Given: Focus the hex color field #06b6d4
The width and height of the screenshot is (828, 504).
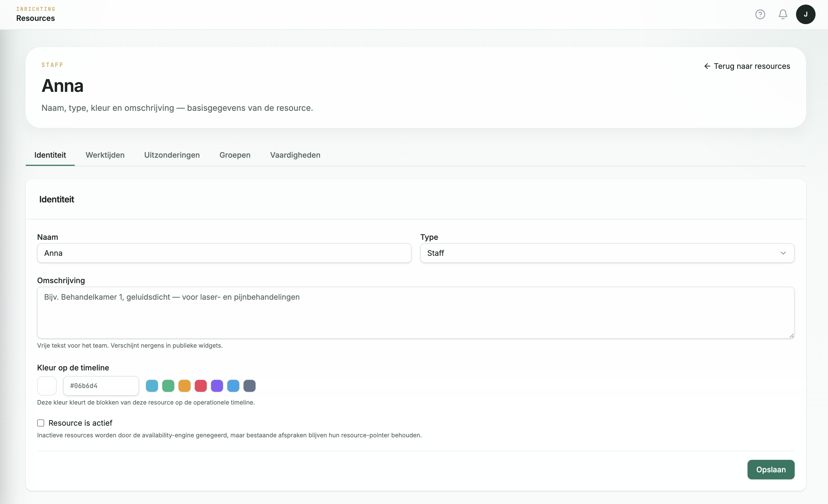Looking at the screenshot, I should pyautogui.click(x=101, y=386).
